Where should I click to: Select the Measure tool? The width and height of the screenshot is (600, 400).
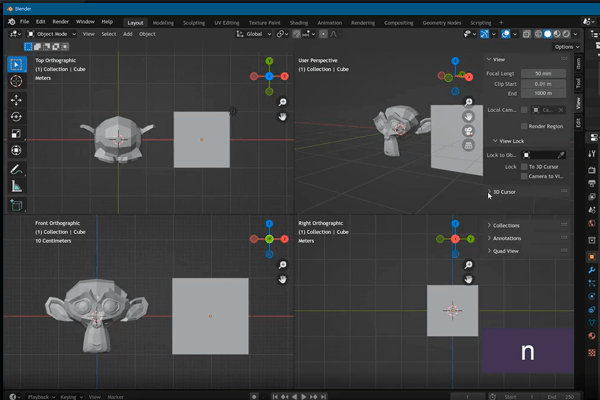[x=16, y=186]
